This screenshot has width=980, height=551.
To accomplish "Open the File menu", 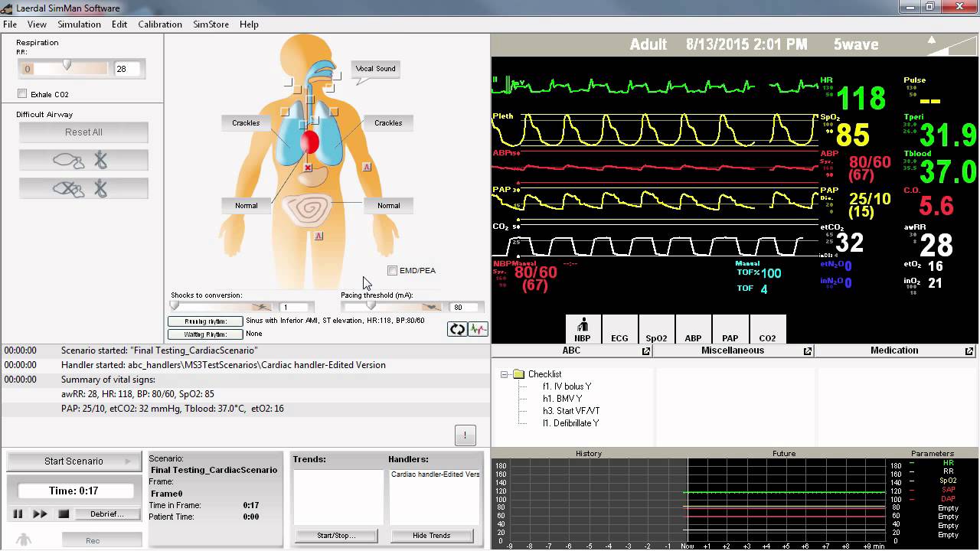I will (x=10, y=24).
